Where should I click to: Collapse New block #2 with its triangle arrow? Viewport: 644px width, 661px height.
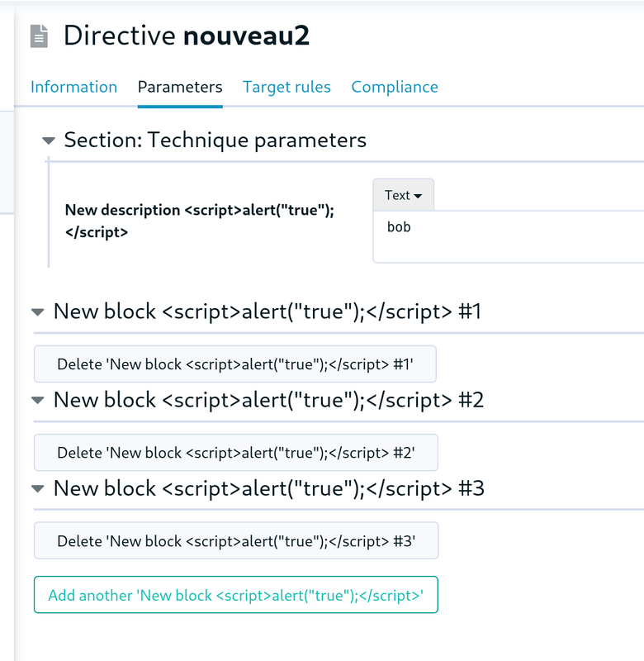[38, 400]
